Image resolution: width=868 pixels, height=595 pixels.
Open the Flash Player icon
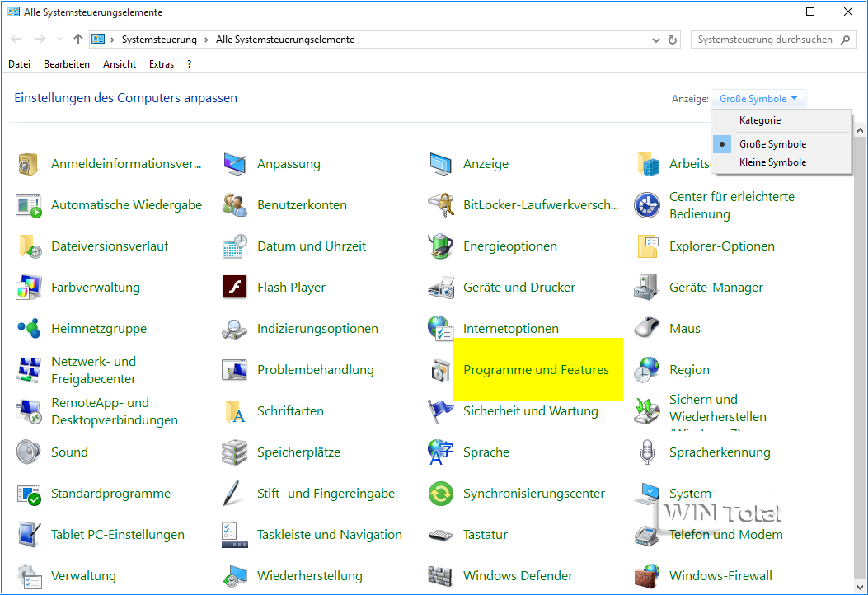pos(235,288)
